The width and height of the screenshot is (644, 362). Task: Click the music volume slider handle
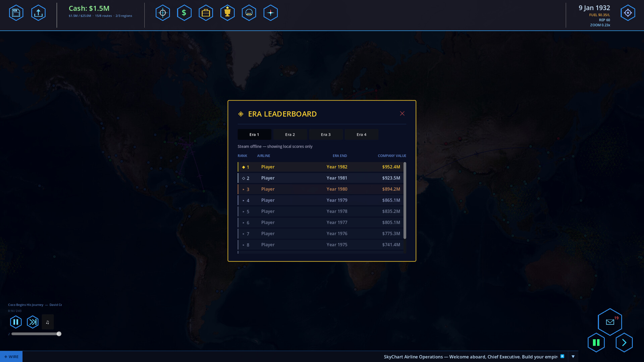click(x=59, y=334)
